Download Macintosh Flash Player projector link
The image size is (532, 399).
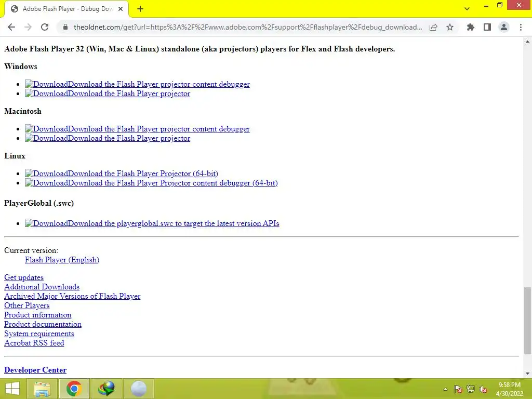[108, 138]
